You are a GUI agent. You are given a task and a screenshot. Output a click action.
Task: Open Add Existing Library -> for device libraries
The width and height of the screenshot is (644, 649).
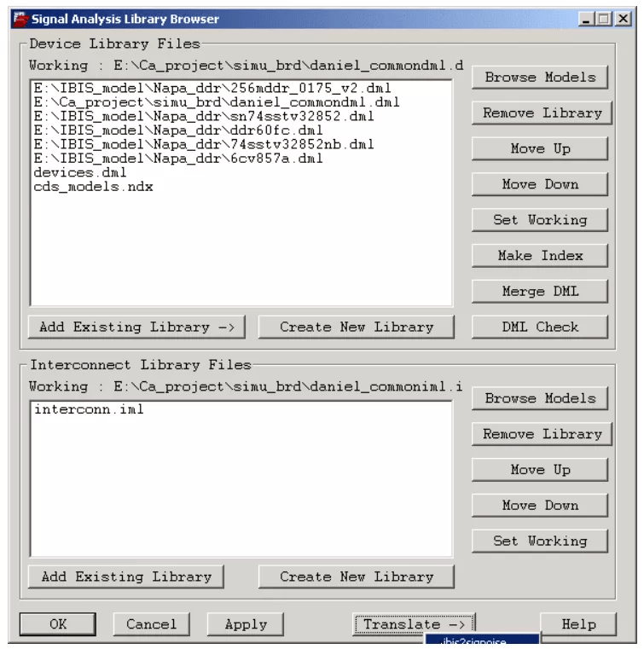pyautogui.click(x=136, y=327)
